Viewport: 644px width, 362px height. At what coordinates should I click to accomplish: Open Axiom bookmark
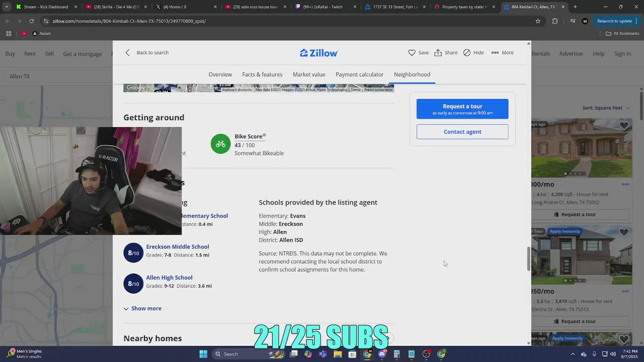(x=41, y=34)
